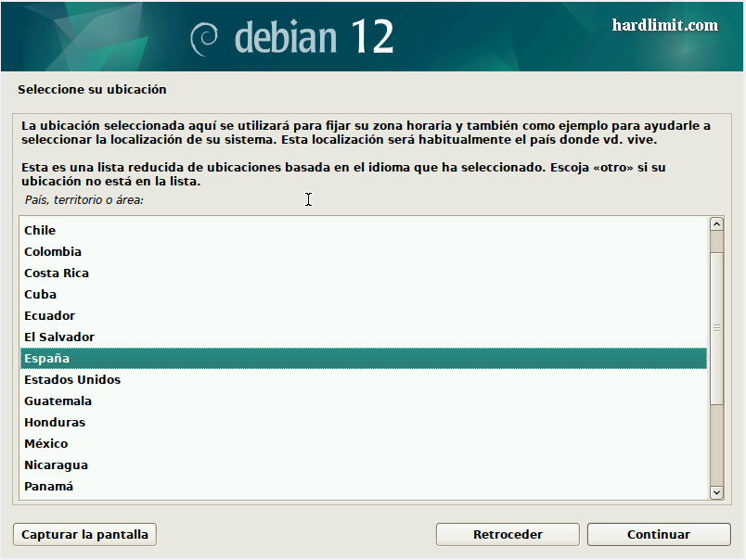Go back with the Retroceder button
Screen dimensions: 746x560
click(x=508, y=534)
